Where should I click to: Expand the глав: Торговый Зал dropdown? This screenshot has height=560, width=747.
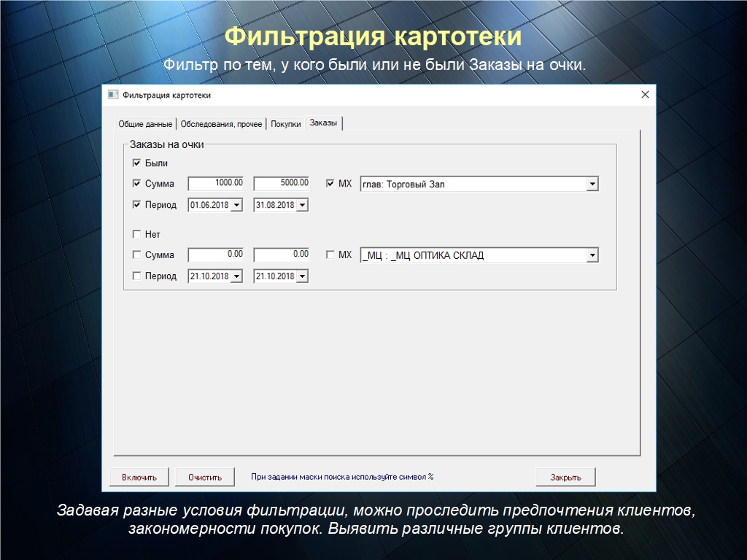[592, 184]
